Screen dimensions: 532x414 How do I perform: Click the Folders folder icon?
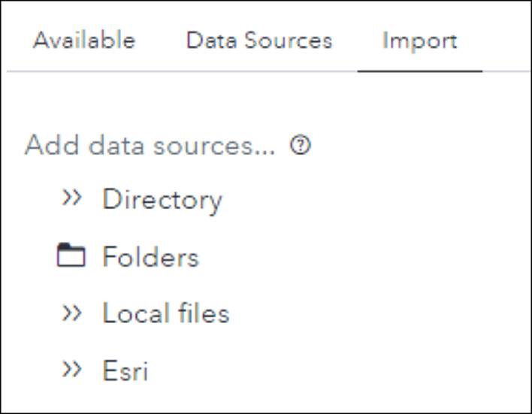(x=71, y=255)
